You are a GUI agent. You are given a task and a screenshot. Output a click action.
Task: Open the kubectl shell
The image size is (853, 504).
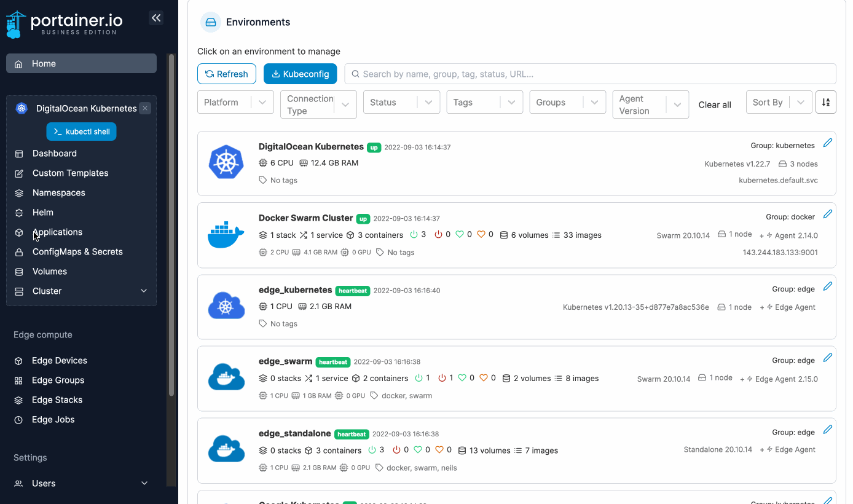(82, 132)
